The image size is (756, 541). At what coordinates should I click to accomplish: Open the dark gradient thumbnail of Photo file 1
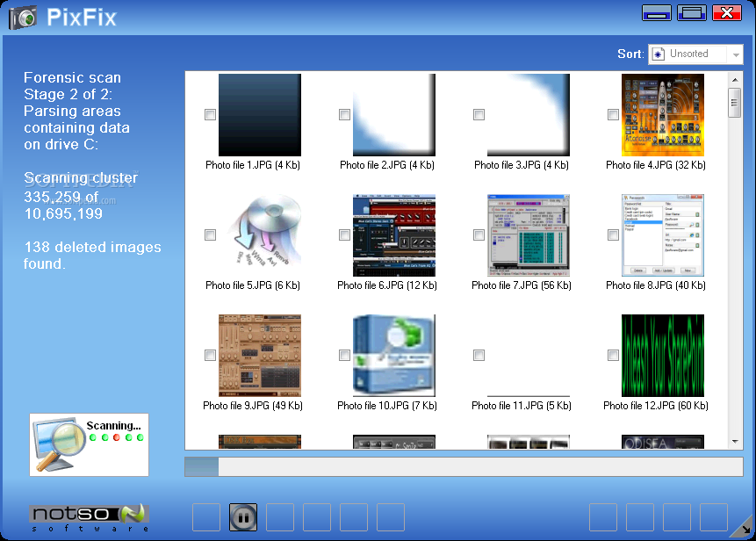260,115
